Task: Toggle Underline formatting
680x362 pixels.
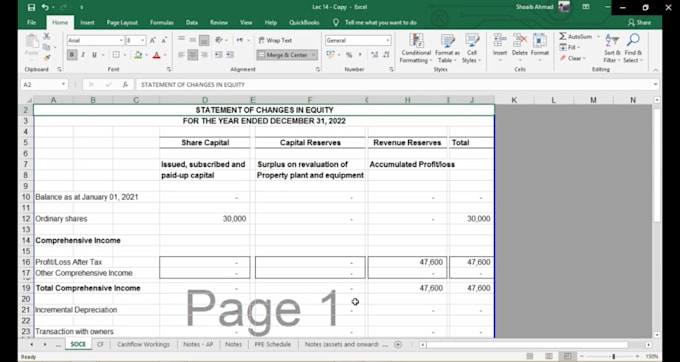Action: (94, 55)
